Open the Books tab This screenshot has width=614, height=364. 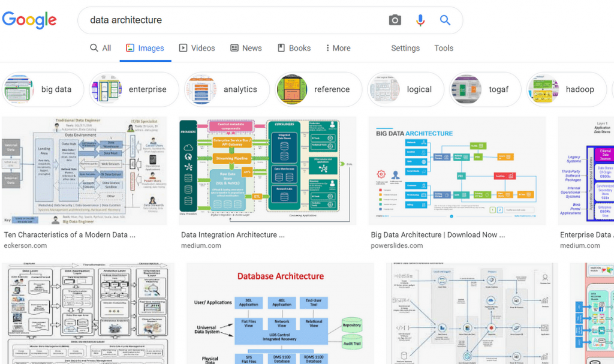(x=294, y=48)
